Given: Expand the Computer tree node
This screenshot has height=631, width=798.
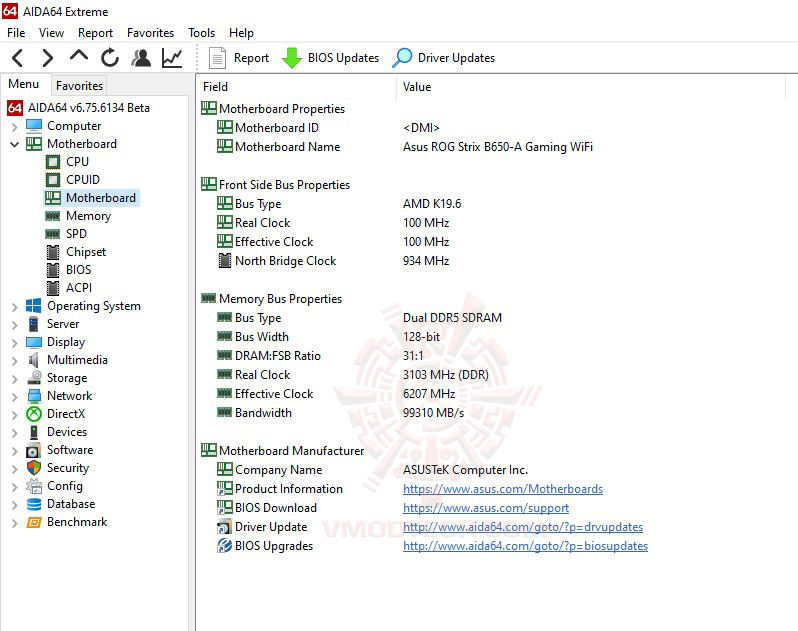Looking at the screenshot, I should tap(14, 126).
